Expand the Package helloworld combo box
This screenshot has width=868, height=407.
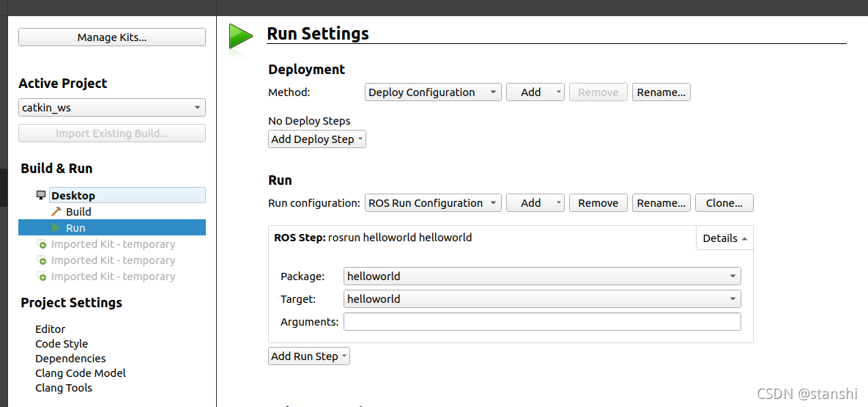pyautogui.click(x=541, y=276)
